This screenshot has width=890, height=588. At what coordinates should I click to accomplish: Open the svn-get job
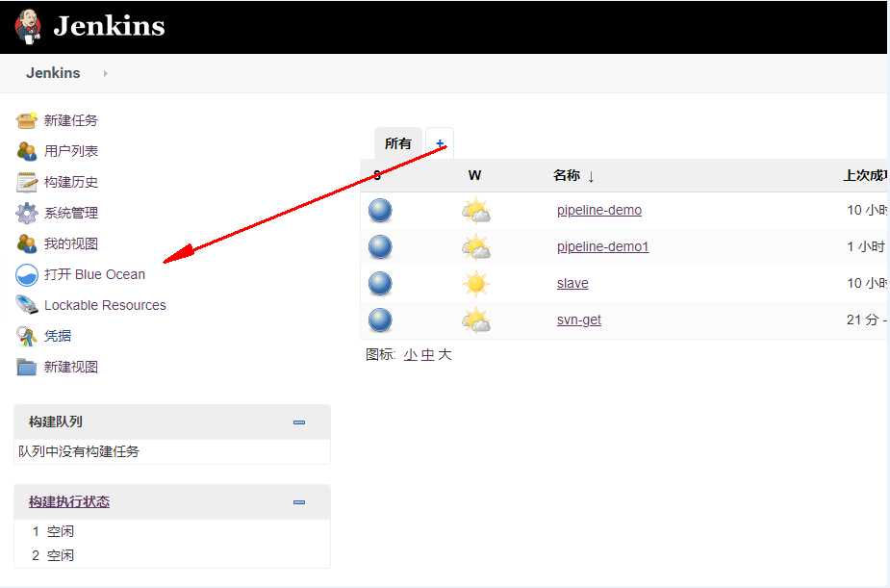pyautogui.click(x=579, y=320)
